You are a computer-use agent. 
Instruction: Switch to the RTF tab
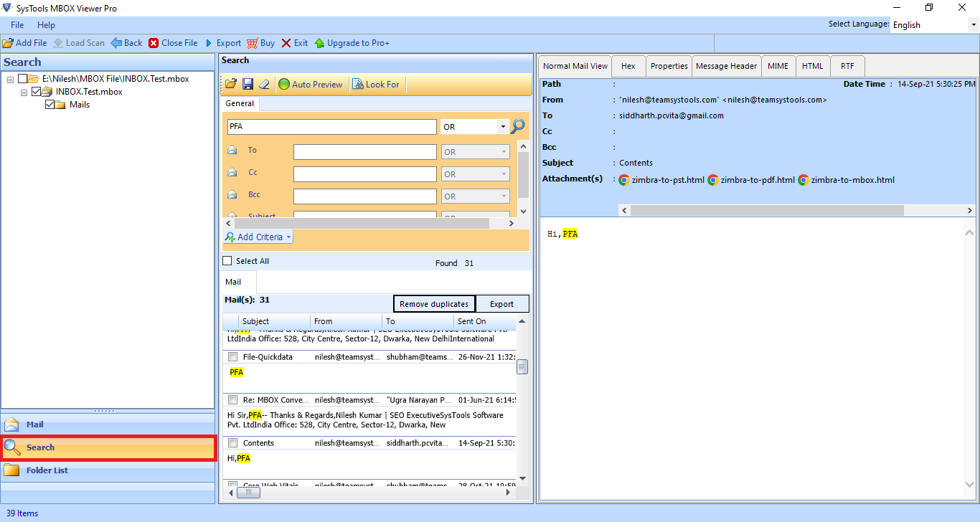click(847, 66)
